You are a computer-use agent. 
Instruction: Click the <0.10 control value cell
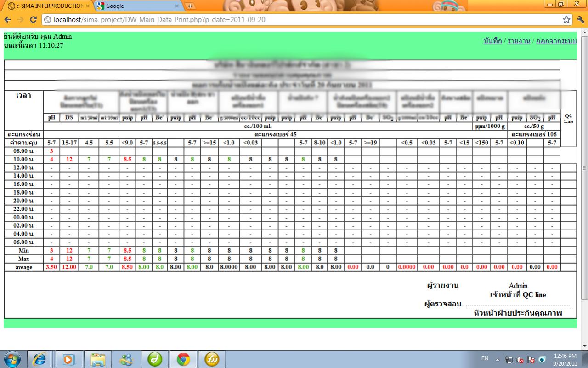click(x=516, y=143)
